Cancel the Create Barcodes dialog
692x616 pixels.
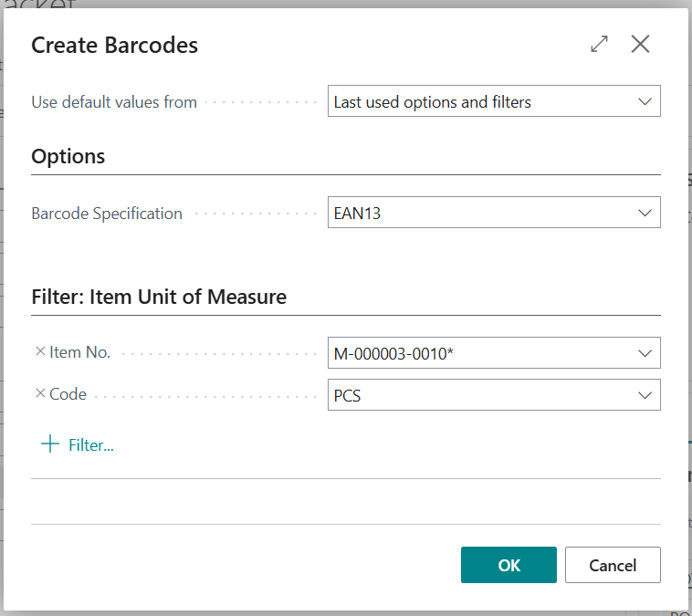[x=613, y=565]
